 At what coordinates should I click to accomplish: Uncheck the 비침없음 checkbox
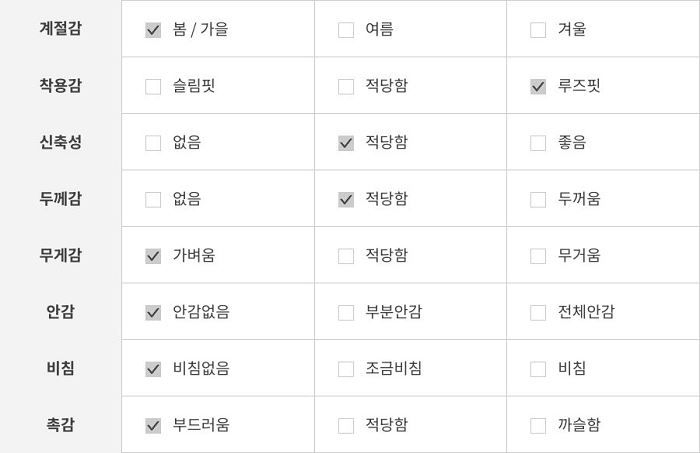point(153,369)
